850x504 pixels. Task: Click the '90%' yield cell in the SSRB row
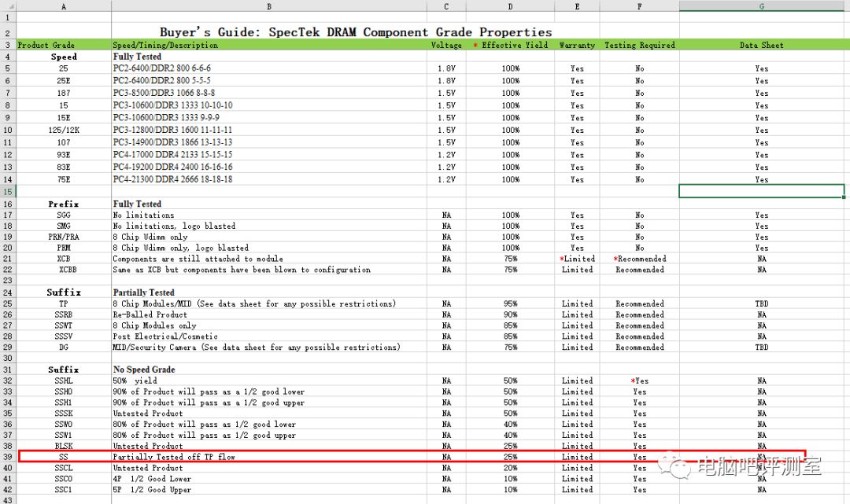click(x=510, y=315)
